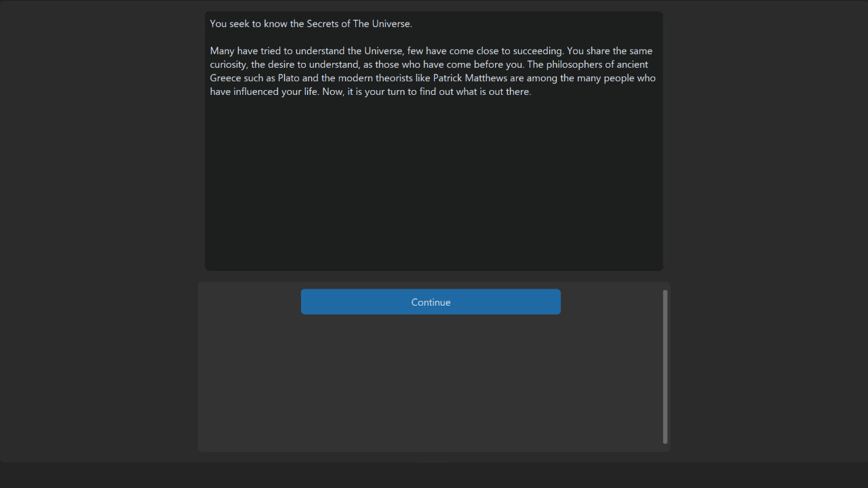The height and width of the screenshot is (488, 868).
Task: Click the word "ancient" ending the third line
Action: tap(632, 64)
